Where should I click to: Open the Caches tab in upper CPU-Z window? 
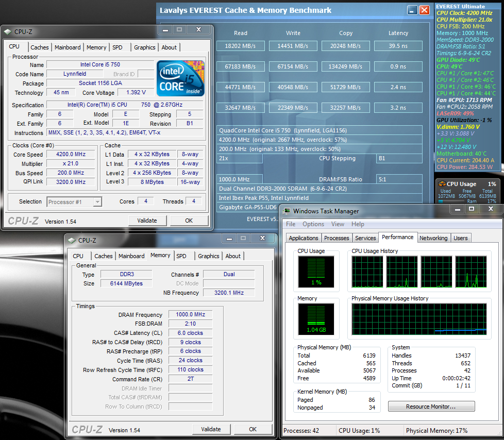[40, 47]
